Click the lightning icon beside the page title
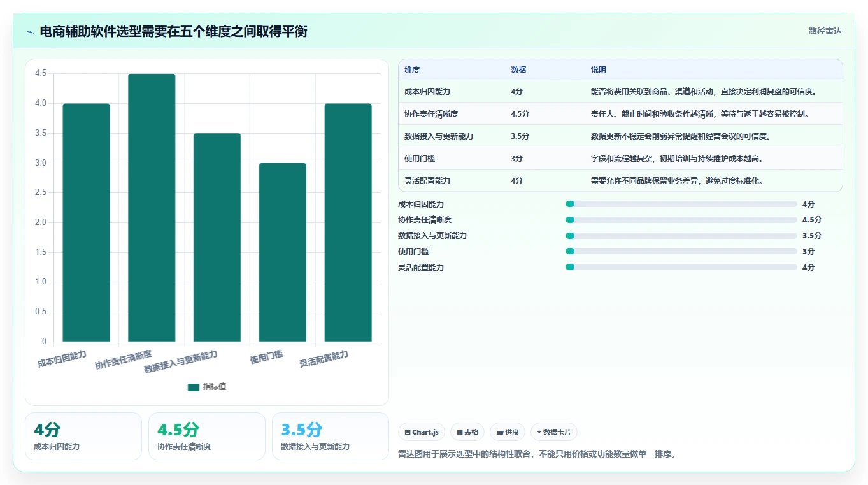Image resolution: width=868 pixels, height=485 pixels. (x=30, y=32)
